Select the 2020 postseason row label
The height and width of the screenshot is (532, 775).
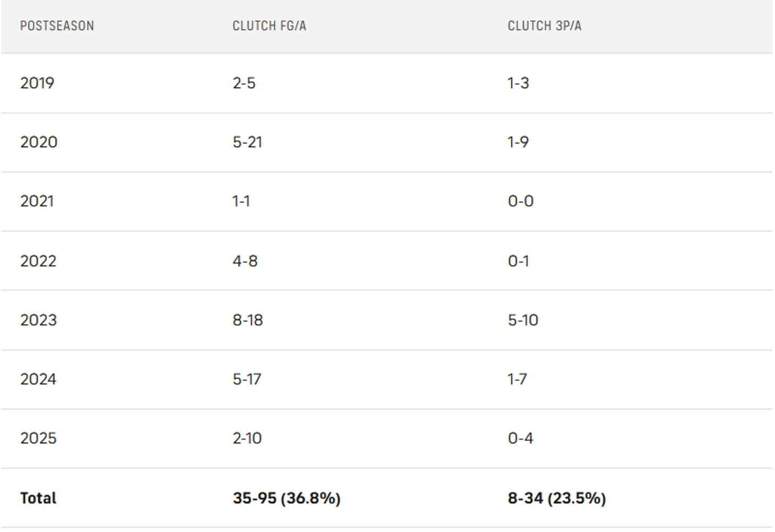point(39,142)
